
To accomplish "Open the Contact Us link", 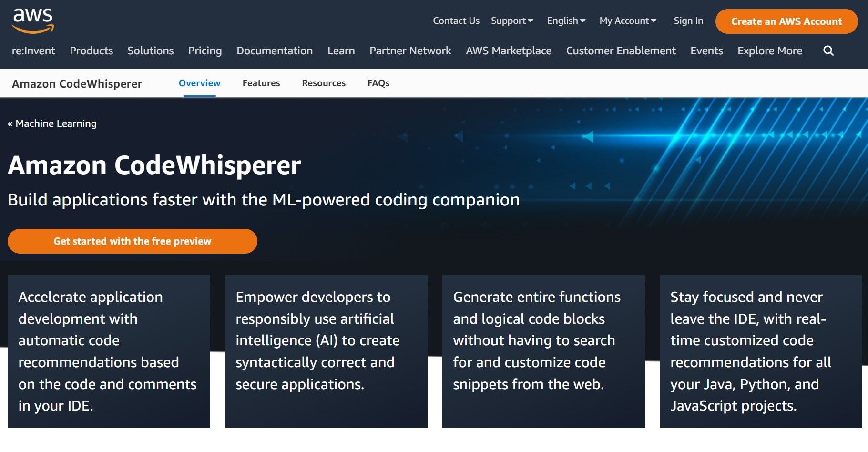I will [x=456, y=21].
